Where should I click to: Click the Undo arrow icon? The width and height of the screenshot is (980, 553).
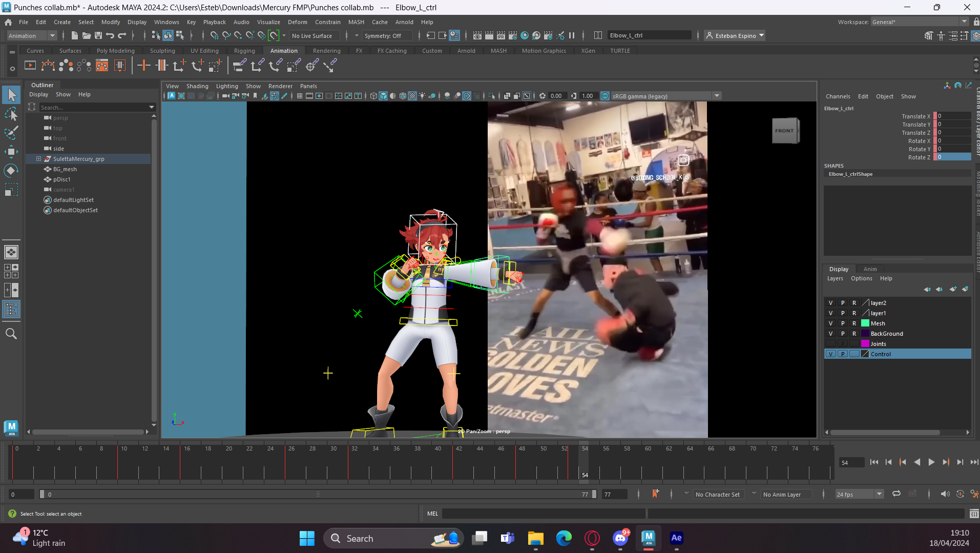(x=110, y=35)
